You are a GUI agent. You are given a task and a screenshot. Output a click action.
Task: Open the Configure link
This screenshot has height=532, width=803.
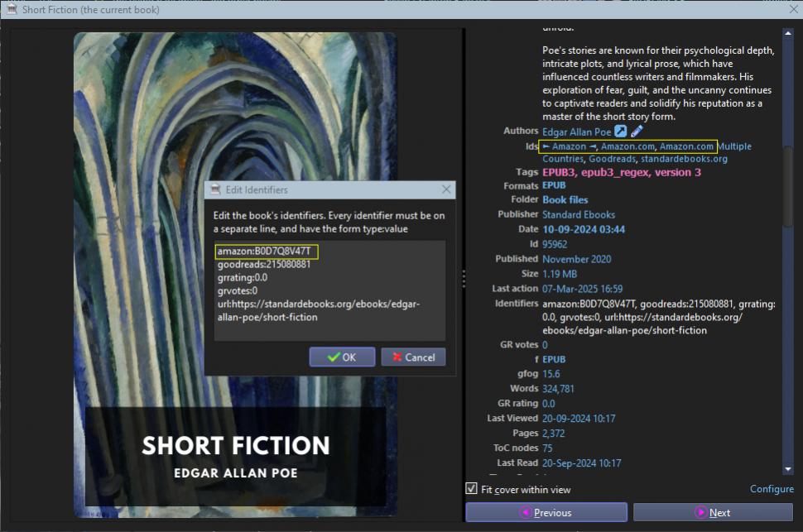click(x=772, y=489)
